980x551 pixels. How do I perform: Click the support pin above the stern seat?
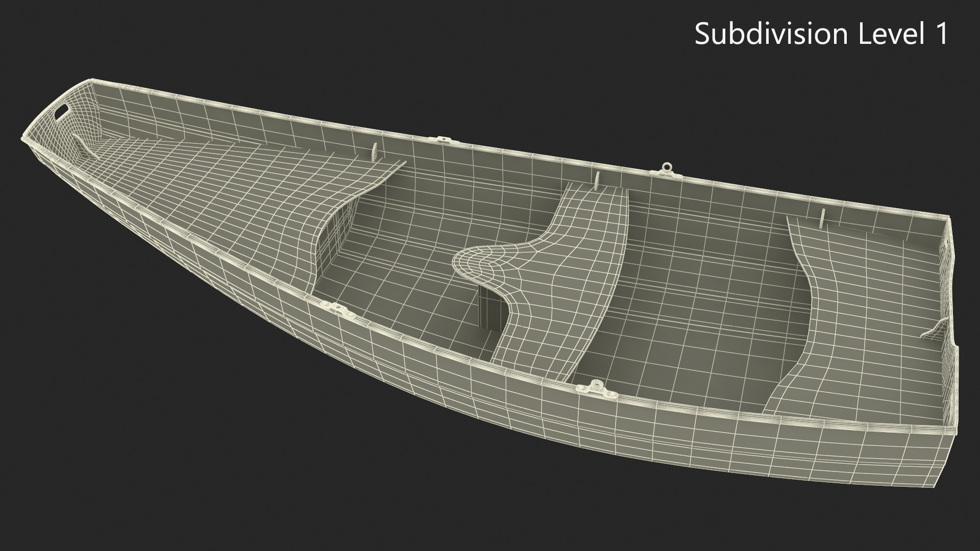pos(822,219)
